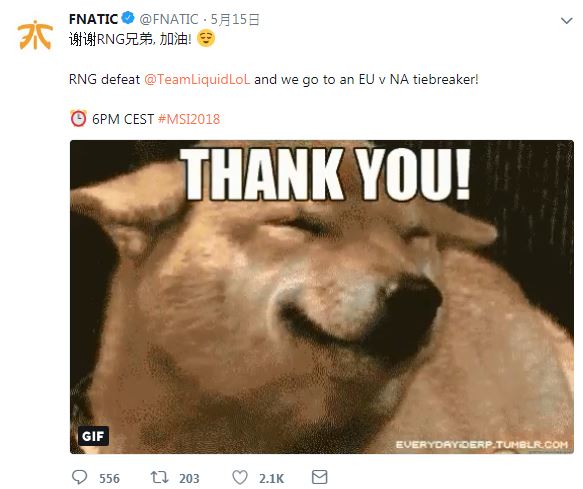Open the tweet date 5月15日

pos(235,19)
